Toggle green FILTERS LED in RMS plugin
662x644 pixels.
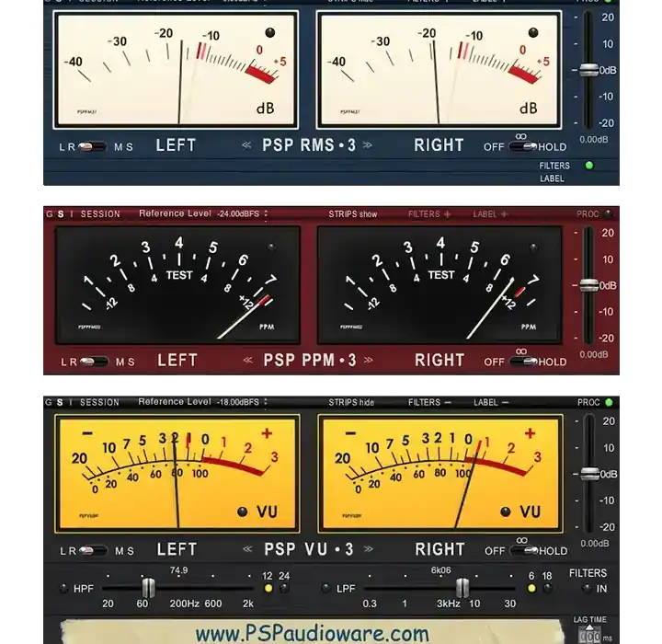[x=589, y=166]
